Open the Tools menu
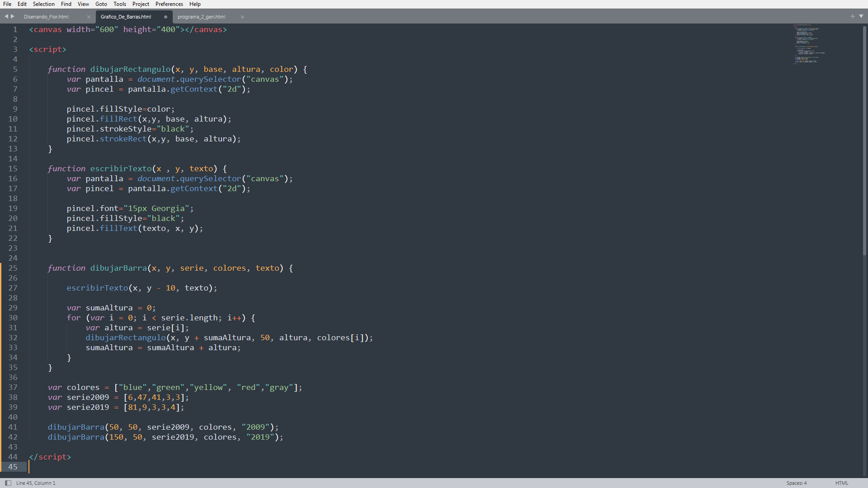Image resolution: width=868 pixels, height=488 pixels. click(120, 4)
